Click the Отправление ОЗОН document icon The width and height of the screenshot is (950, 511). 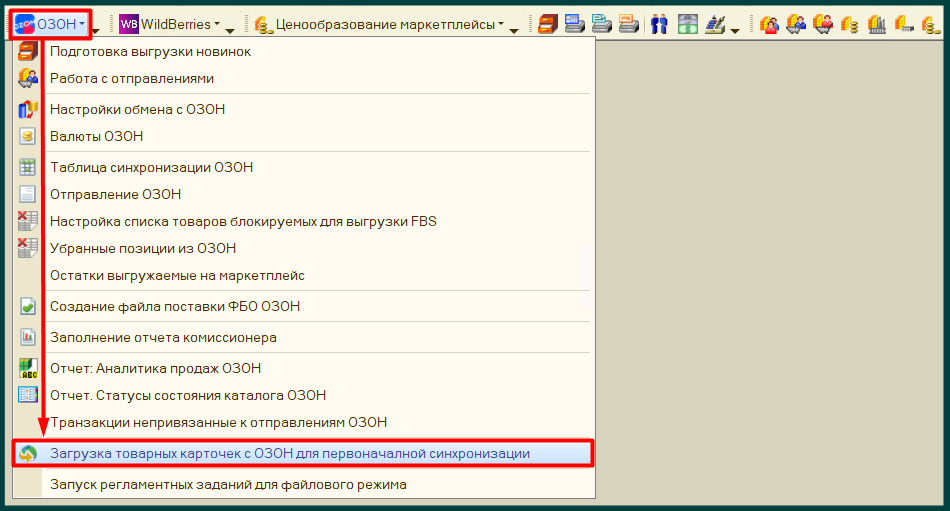coord(27,194)
